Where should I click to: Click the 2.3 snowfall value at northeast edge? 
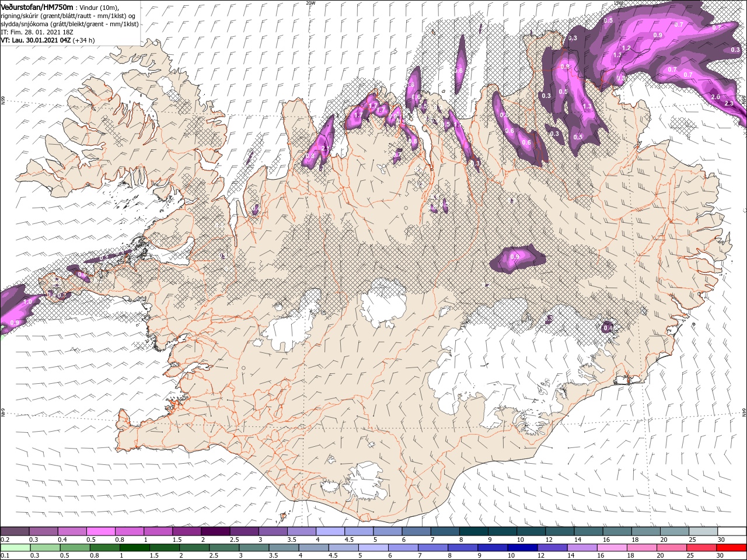728,103
